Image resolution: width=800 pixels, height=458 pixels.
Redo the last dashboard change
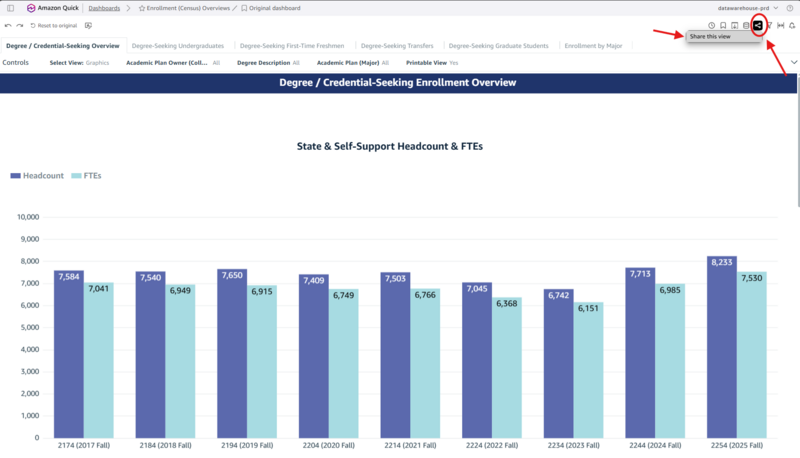click(20, 26)
